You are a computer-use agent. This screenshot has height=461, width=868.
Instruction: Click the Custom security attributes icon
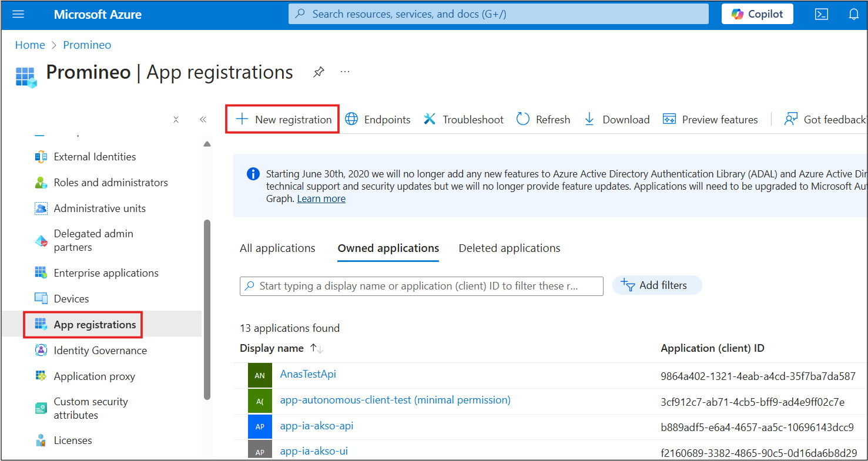[x=41, y=408]
